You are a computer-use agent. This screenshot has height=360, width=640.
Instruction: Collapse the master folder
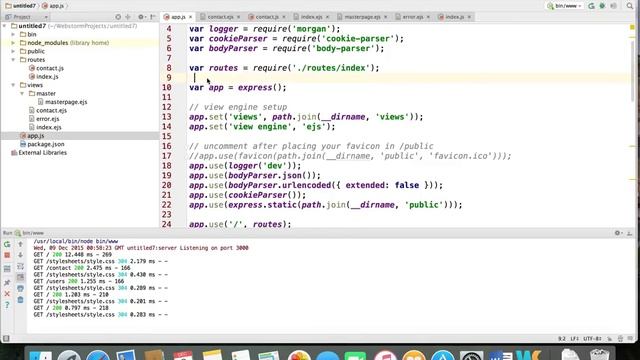pyautogui.click(x=22, y=94)
